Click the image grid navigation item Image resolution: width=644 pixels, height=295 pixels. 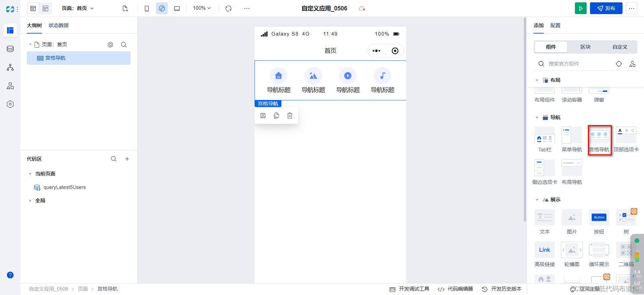[x=313, y=81]
